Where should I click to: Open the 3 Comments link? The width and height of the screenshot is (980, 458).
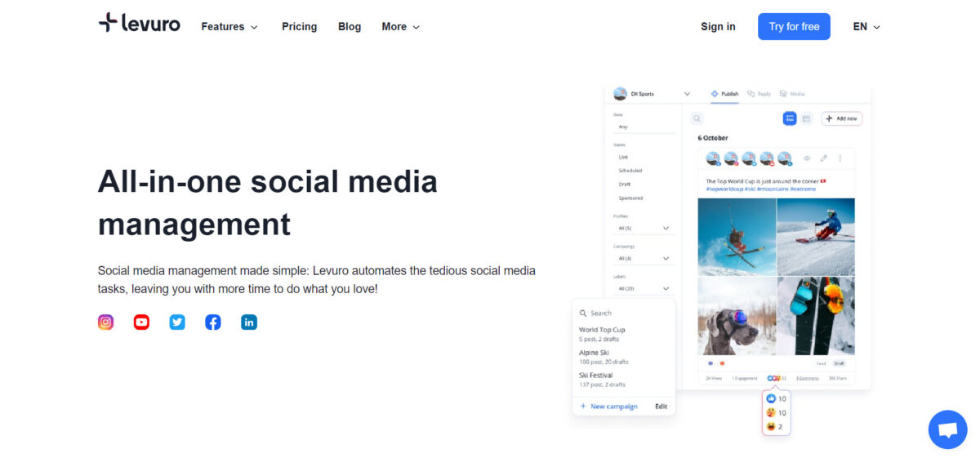point(808,378)
